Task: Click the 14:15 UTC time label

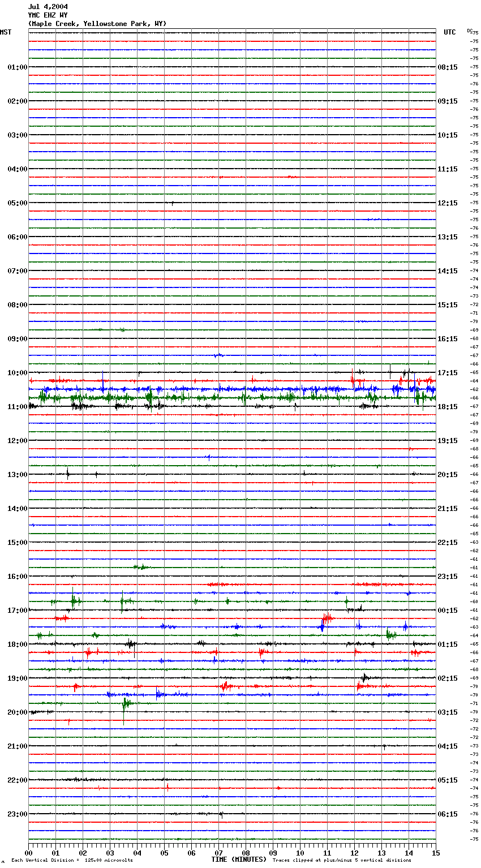Action: [448, 271]
